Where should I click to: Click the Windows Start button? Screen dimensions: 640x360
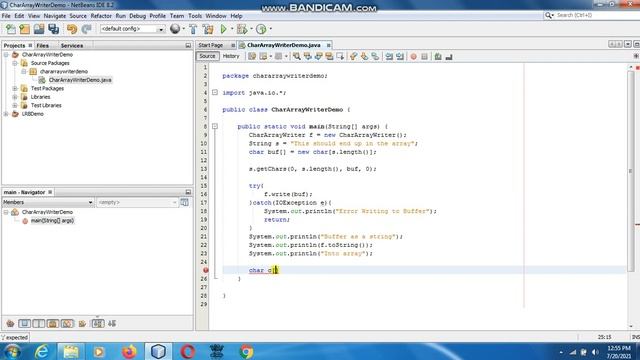pos(12,351)
